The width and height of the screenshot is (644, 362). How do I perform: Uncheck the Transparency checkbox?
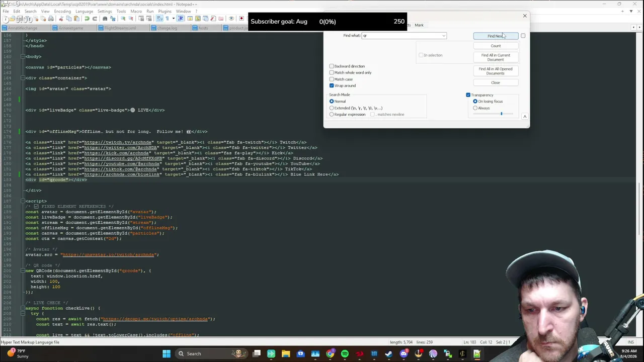[x=468, y=95]
